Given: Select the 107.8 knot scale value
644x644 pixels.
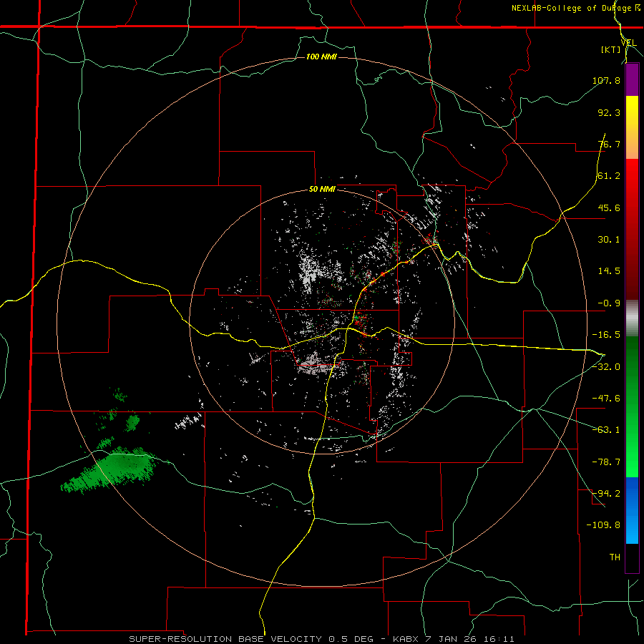Looking at the screenshot, I should pyautogui.click(x=606, y=80).
